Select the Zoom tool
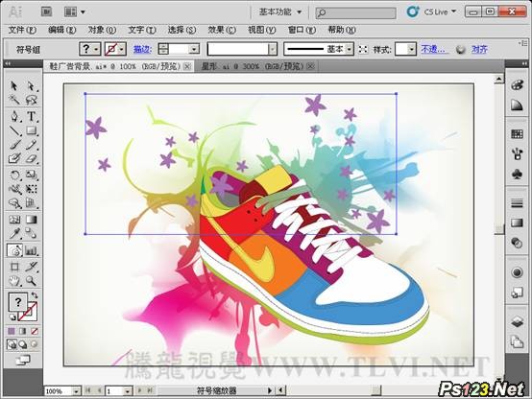 pyautogui.click(x=31, y=281)
